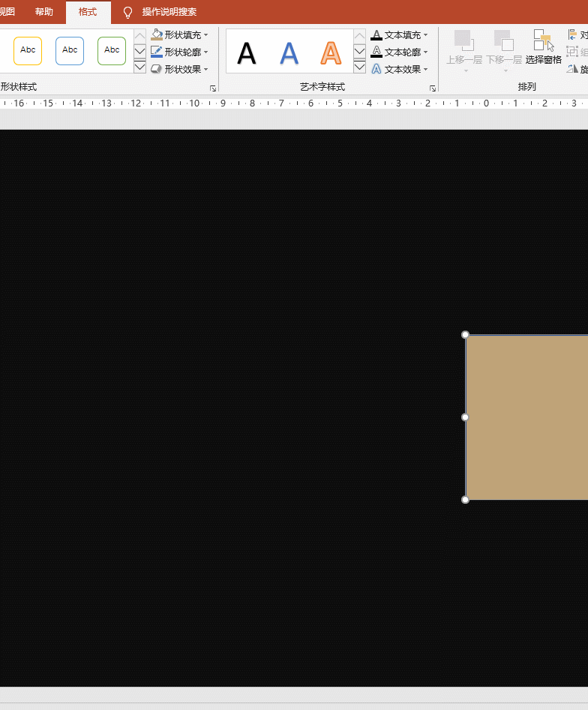
Task: Open the 形状填充 (Shape Fill) menu
Action: pyautogui.click(x=179, y=34)
